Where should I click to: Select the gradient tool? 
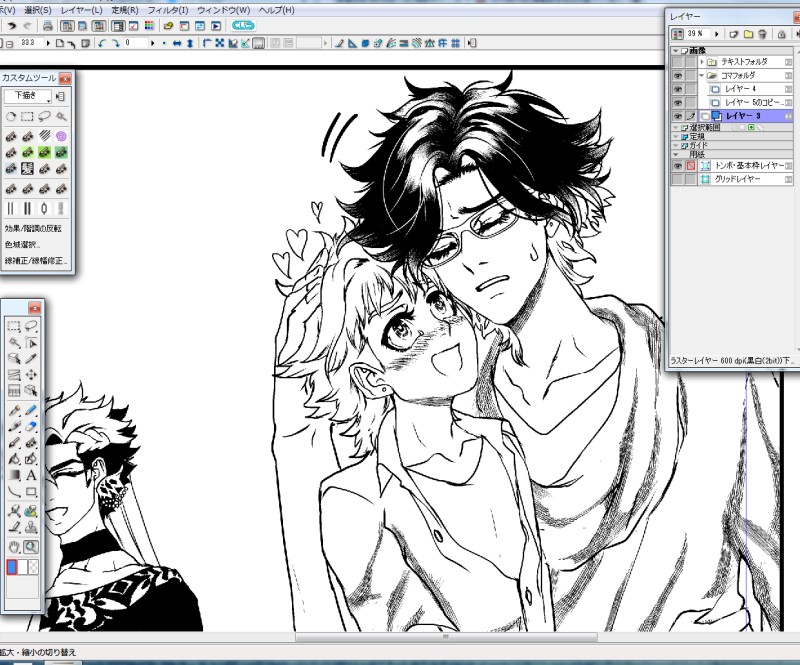(x=14, y=476)
